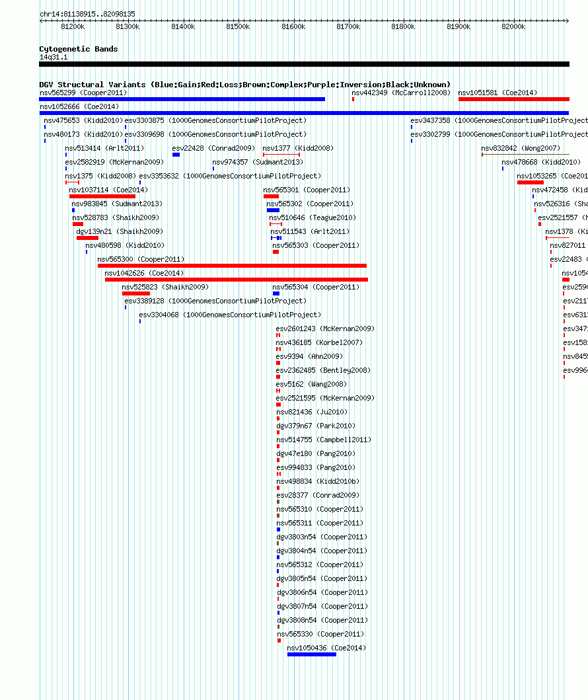Image resolution: width=588 pixels, height=700 pixels.
Task: Click dgv139n21 (Shaikh2009) label
Action: pos(120,231)
